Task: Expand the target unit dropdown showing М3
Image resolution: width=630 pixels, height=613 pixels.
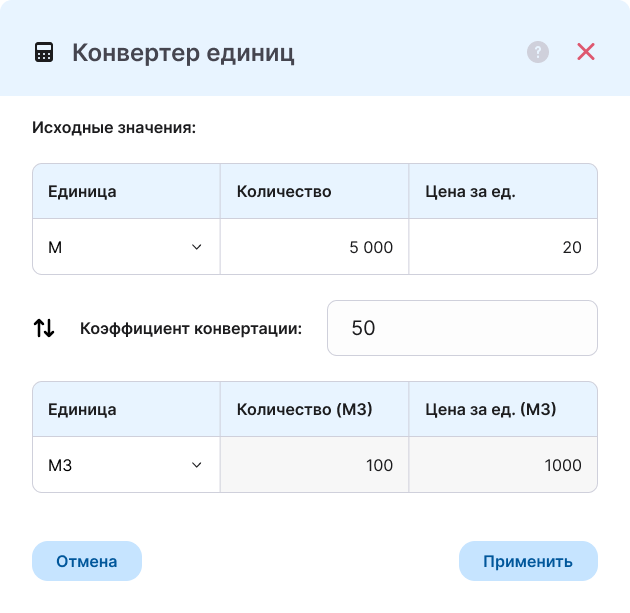Action: tap(126, 465)
